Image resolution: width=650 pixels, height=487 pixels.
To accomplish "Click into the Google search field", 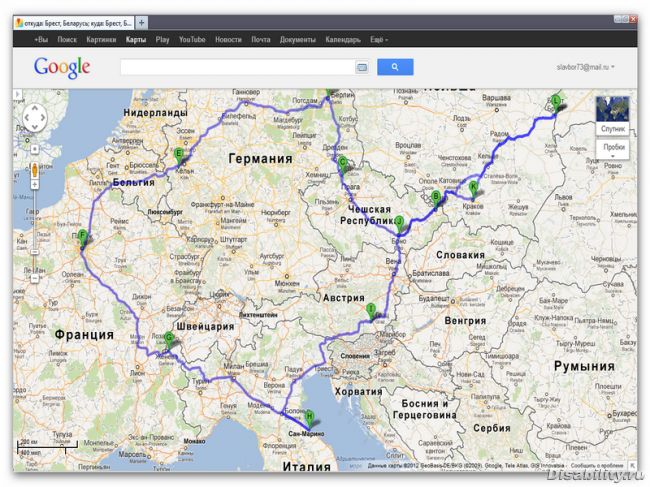I will (237, 67).
